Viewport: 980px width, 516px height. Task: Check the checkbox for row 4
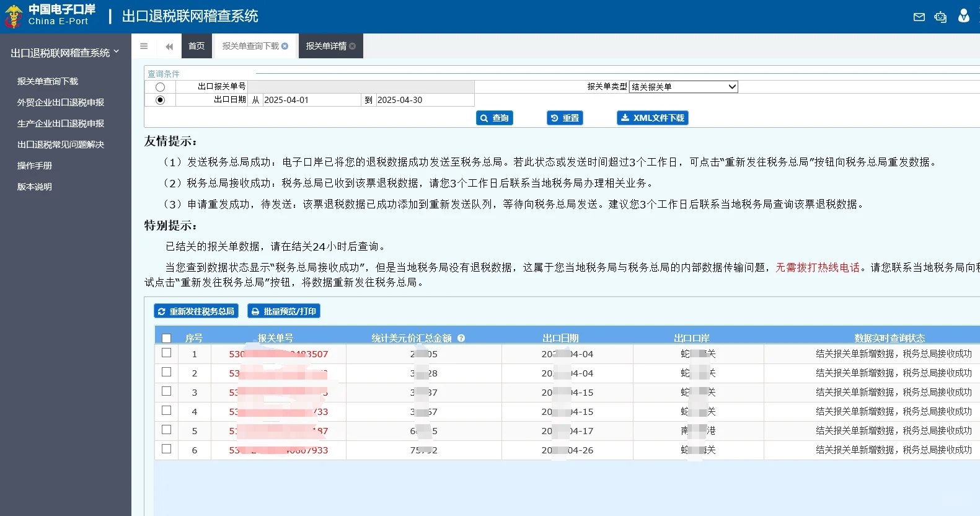click(x=166, y=411)
